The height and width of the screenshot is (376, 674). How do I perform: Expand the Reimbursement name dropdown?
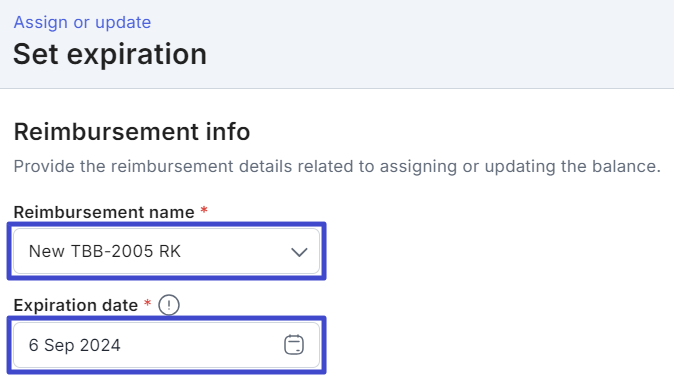tap(167, 251)
